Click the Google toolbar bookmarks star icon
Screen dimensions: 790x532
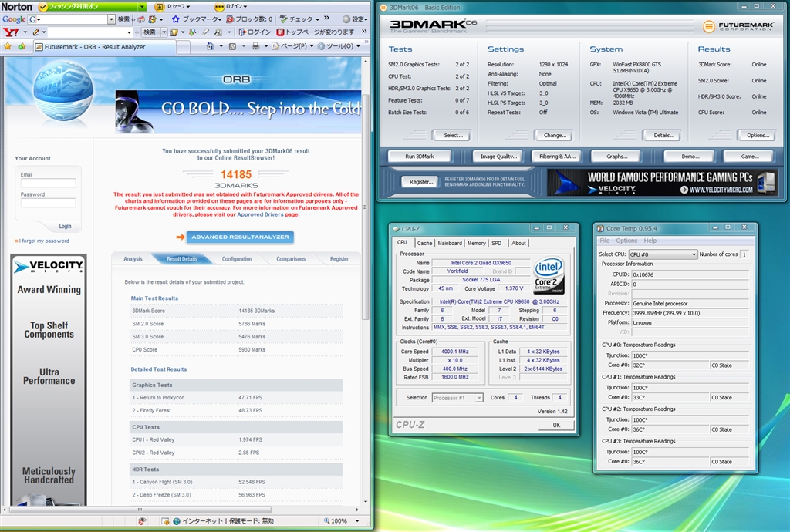coord(175,19)
